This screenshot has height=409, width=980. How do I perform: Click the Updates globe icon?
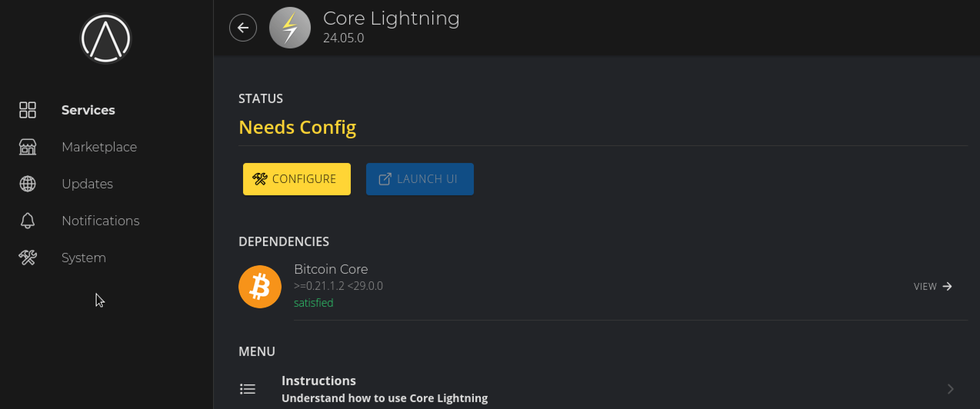coord(27,184)
